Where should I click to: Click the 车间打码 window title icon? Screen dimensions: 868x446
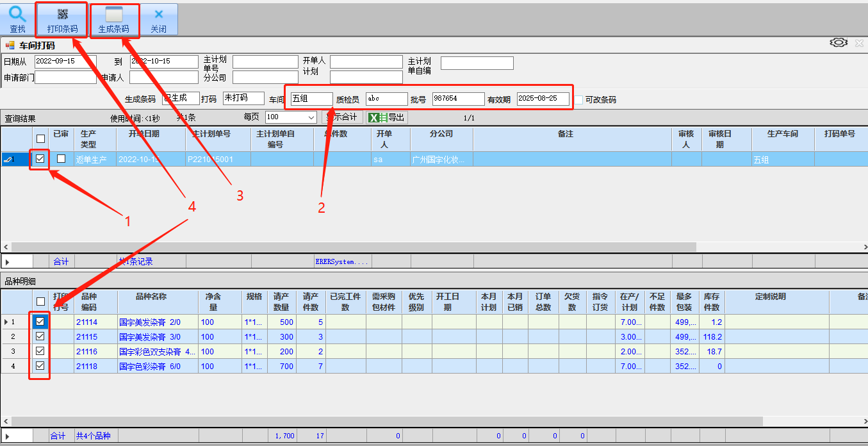[x=10, y=45]
